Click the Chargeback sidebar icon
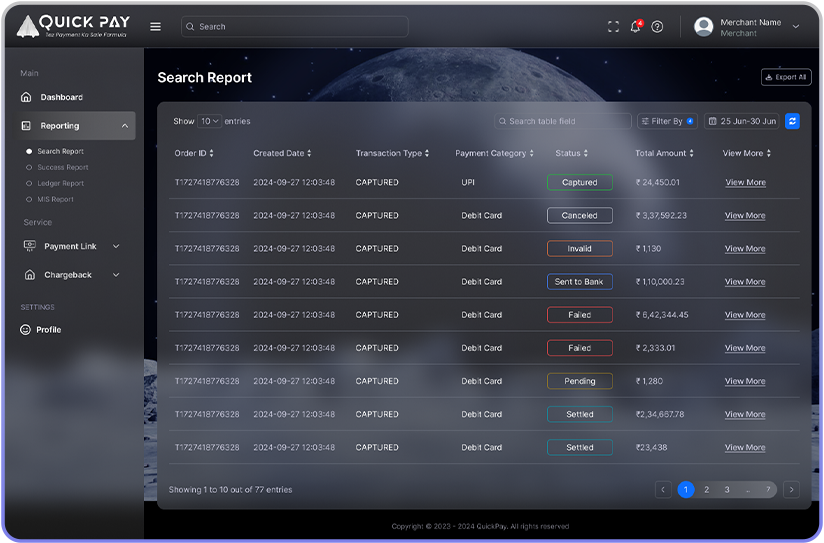The width and height of the screenshot is (824, 543). coord(30,275)
